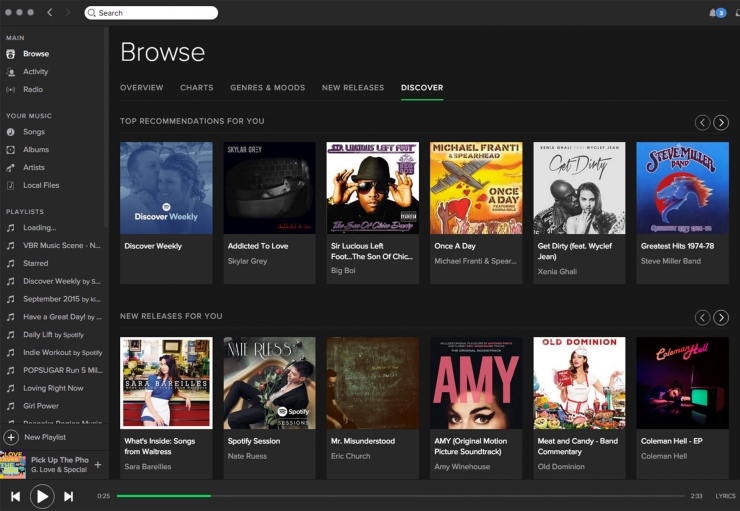The image size is (740, 511).
Task: Go to Activity in the sidebar
Action: point(35,72)
